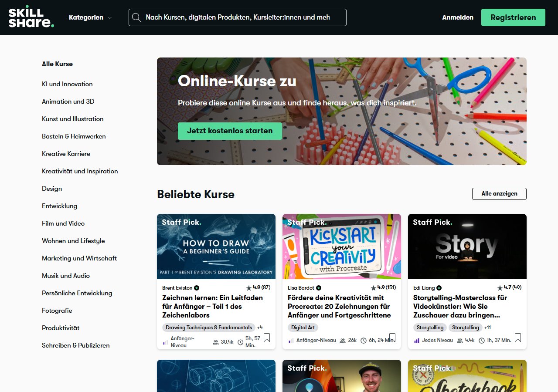The image size is (558, 392).
Task: Bookmark the Zeichnen lernen course
Action: pos(267,338)
